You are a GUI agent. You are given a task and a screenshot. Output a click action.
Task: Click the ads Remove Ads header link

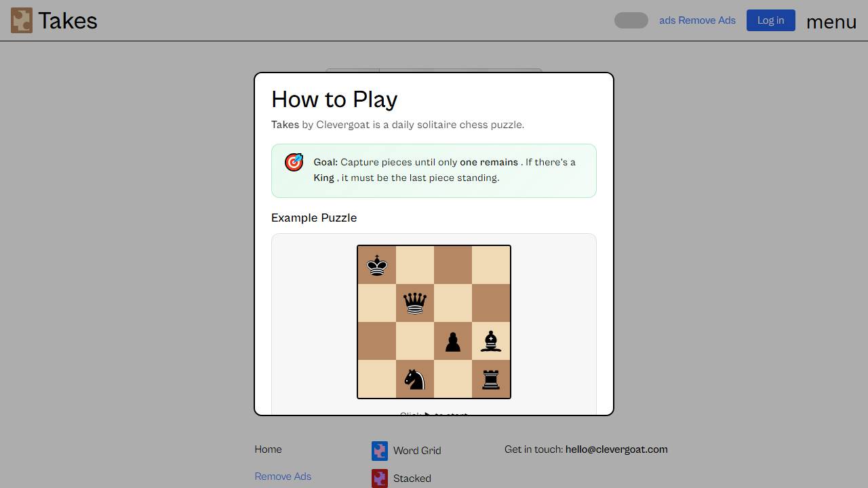click(x=697, y=20)
